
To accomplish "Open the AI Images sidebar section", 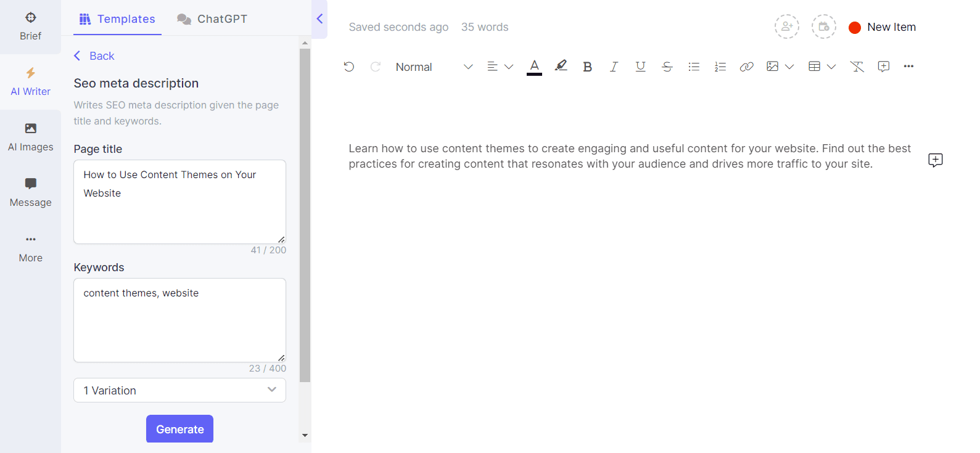I will [x=30, y=137].
